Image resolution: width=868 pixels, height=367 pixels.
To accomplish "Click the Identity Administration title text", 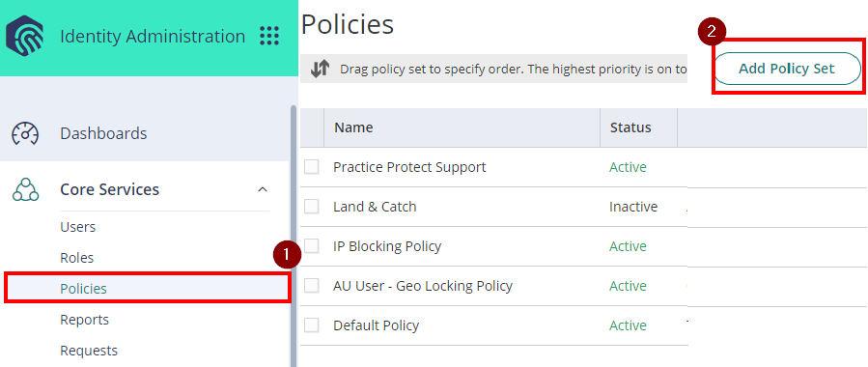I will (x=153, y=36).
